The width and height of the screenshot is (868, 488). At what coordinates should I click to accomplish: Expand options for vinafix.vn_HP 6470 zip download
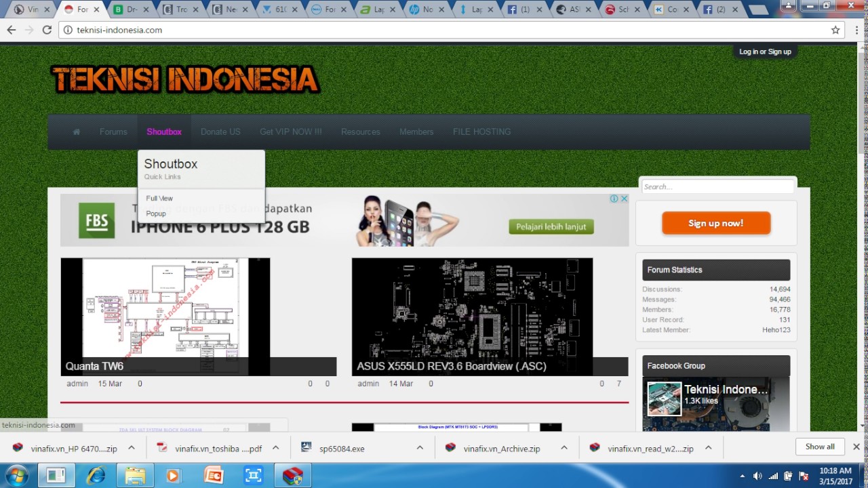click(132, 448)
